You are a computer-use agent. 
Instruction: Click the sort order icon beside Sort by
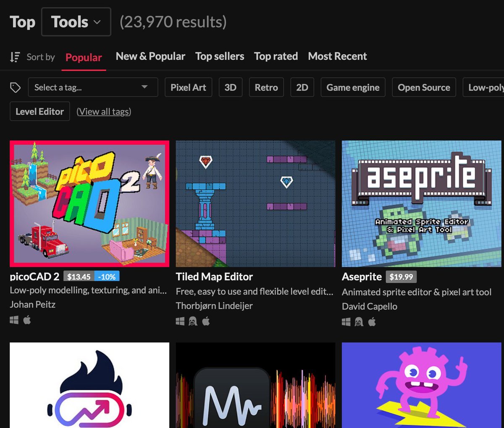[15, 57]
